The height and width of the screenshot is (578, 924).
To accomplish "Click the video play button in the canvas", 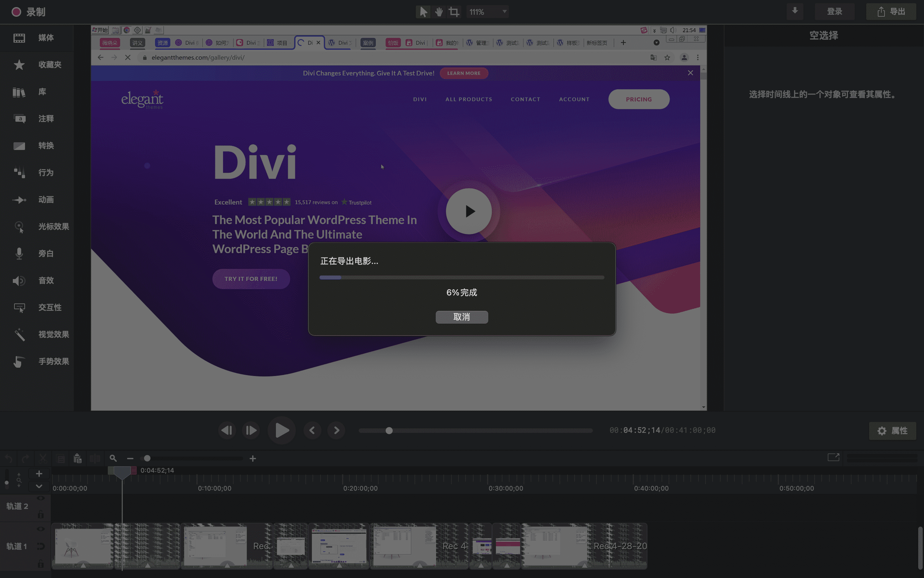I will (x=469, y=211).
